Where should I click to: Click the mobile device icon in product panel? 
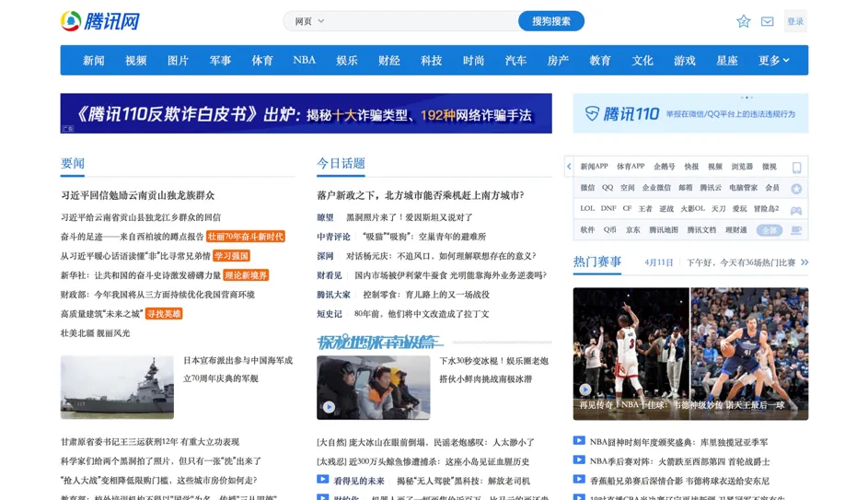click(796, 168)
